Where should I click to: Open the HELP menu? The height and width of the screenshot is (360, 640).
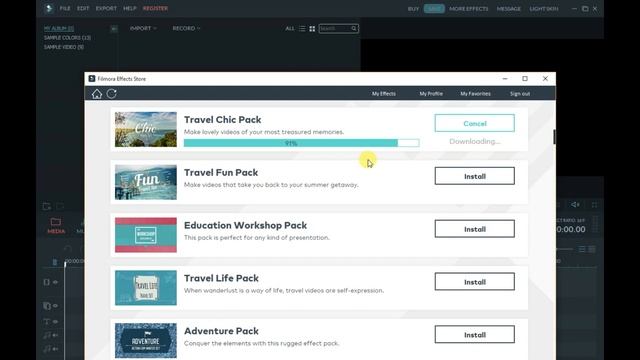pyautogui.click(x=130, y=8)
